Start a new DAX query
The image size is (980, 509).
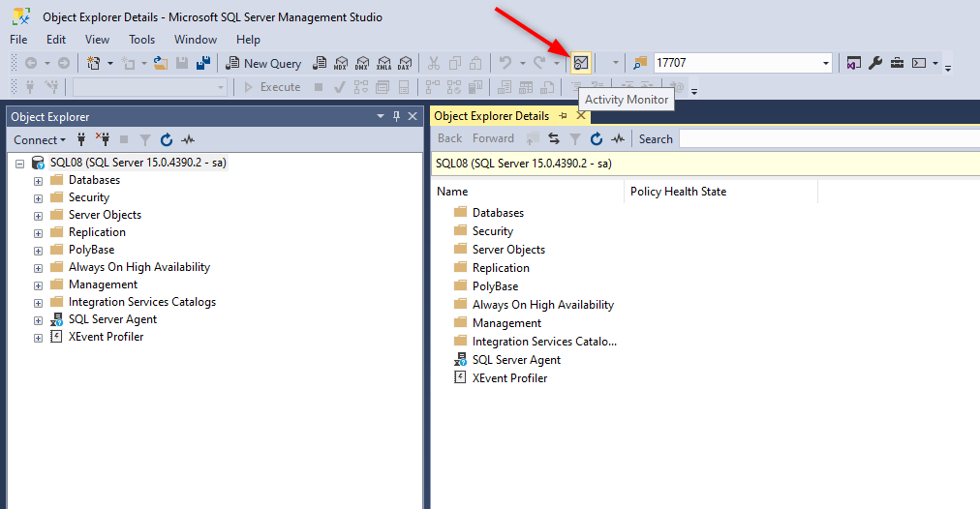coord(405,63)
